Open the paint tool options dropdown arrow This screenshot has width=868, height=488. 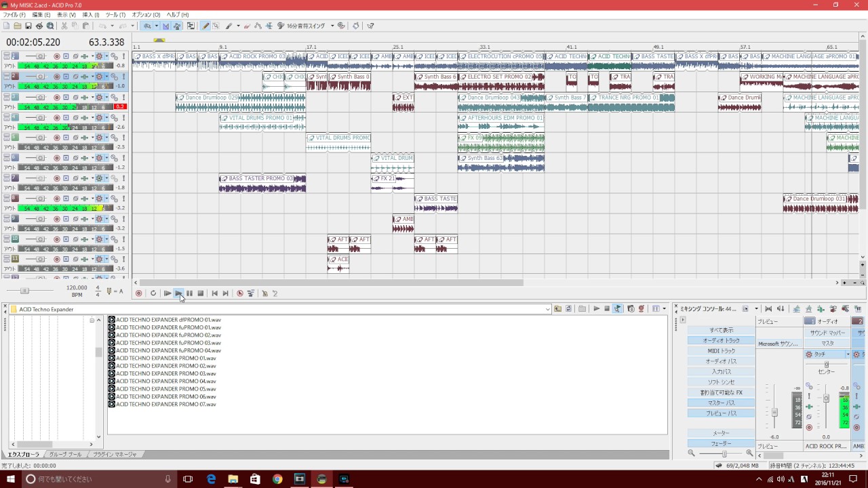click(238, 26)
